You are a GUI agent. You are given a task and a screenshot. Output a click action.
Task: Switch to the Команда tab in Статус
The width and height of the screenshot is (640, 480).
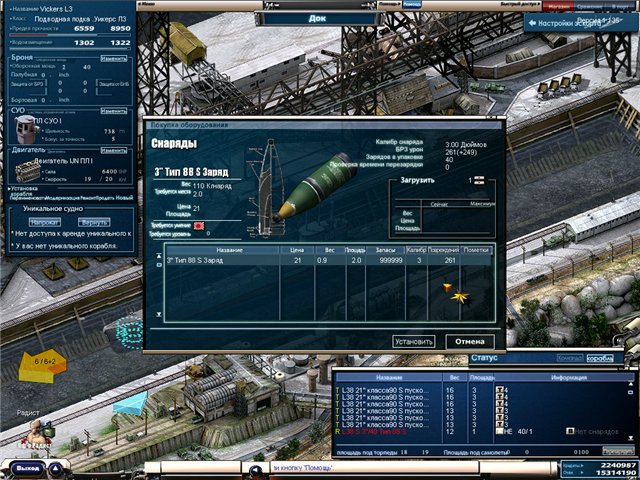coord(570,357)
